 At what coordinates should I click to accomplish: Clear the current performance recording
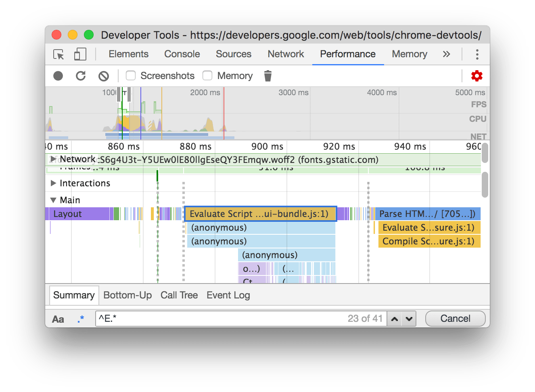pos(104,76)
